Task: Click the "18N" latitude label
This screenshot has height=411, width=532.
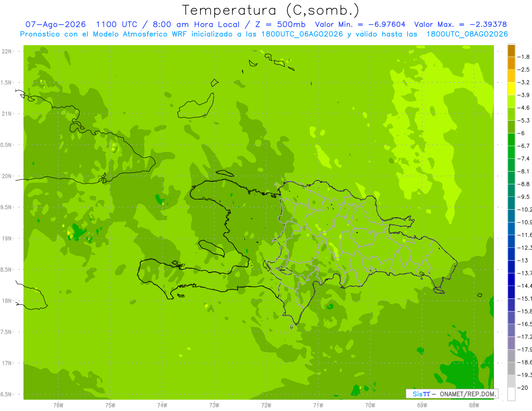Action: [x=6, y=301]
